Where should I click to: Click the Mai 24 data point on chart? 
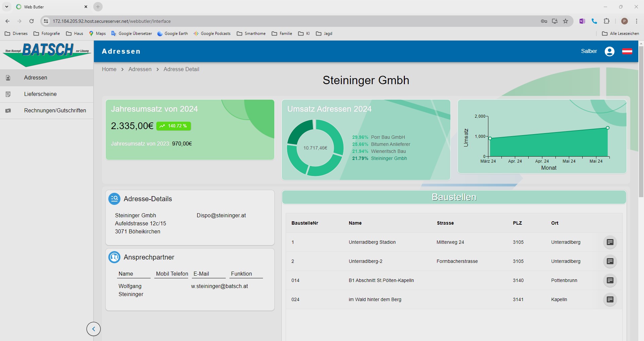pyautogui.click(x=607, y=128)
